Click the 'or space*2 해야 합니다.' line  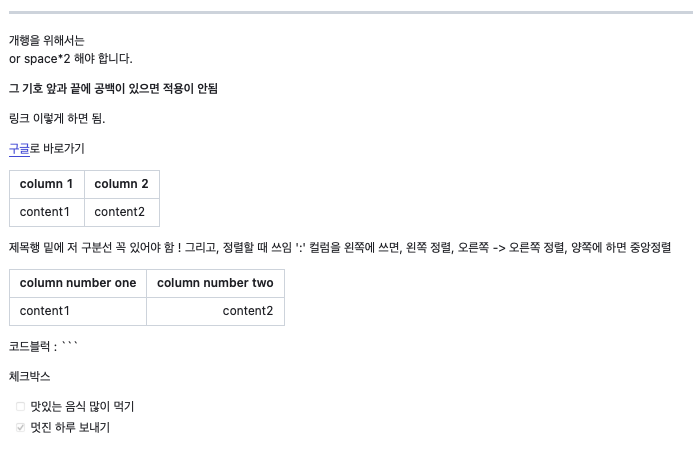tap(71, 58)
